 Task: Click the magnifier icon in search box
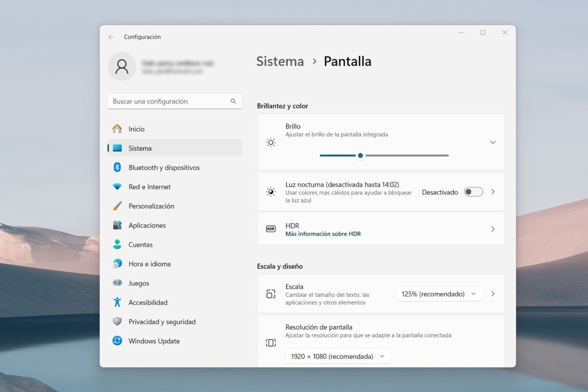[233, 101]
